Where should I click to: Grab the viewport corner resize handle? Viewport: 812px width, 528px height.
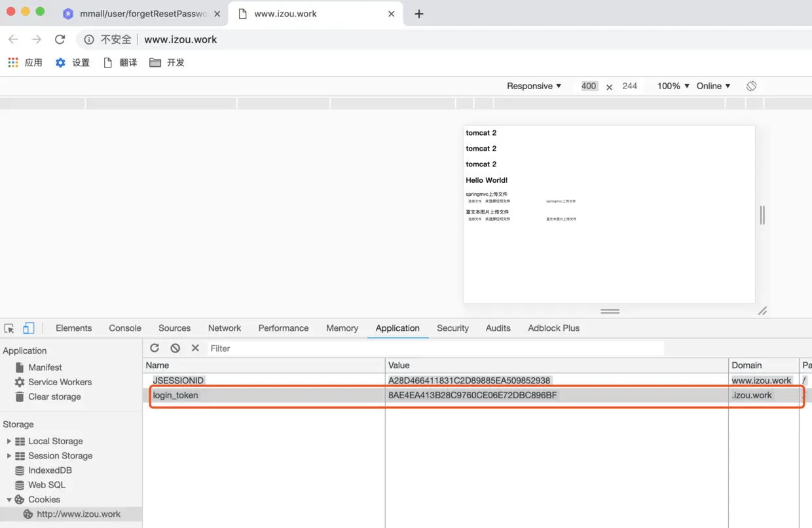[x=762, y=311]
